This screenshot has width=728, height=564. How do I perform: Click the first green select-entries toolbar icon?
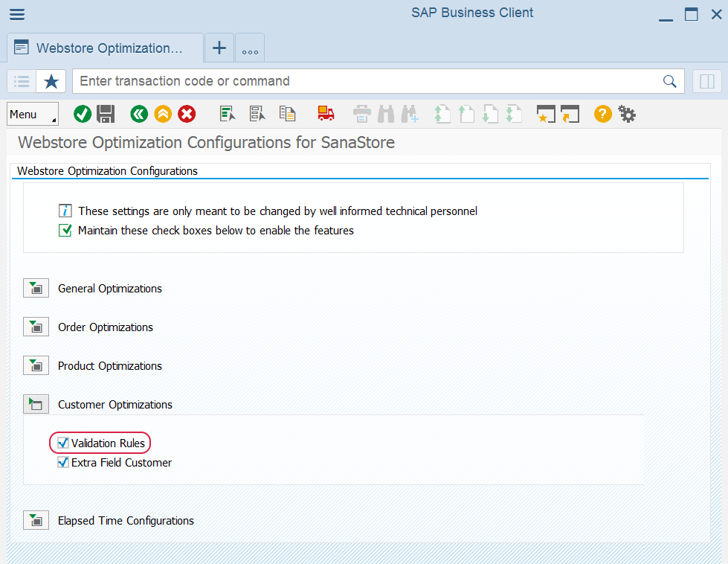[228, 114]
